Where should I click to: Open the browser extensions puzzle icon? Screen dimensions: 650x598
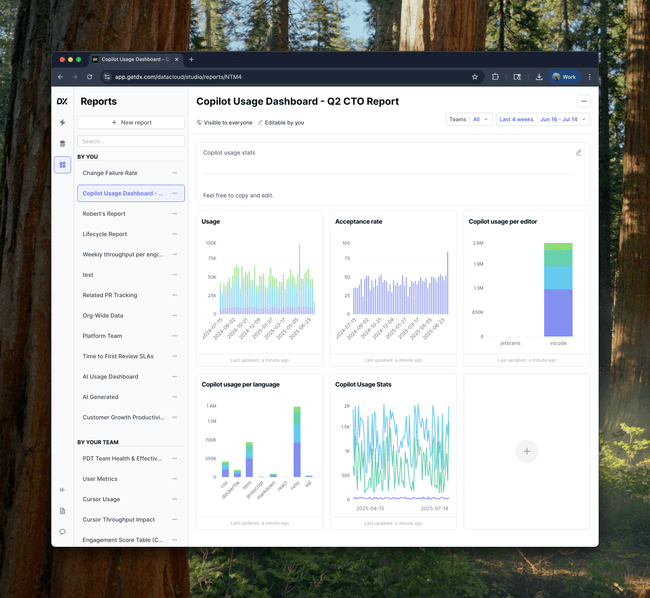[495, 77]
